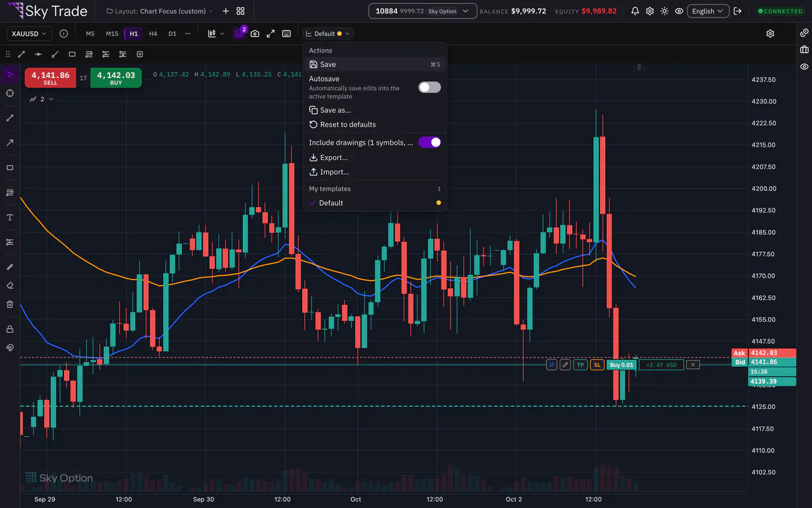Screen dimensions: 812x508
Task: Set take profit with TP button
Action: click(x=580, y=365)
